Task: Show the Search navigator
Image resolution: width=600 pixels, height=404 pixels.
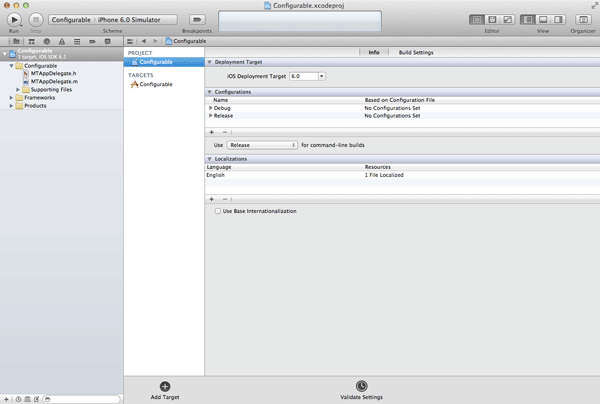Action: click(47, 41)
